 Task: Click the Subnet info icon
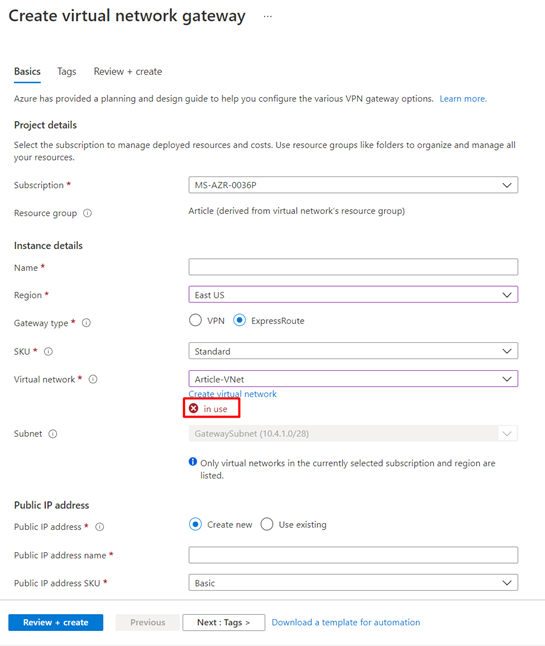tap(53, 434)
